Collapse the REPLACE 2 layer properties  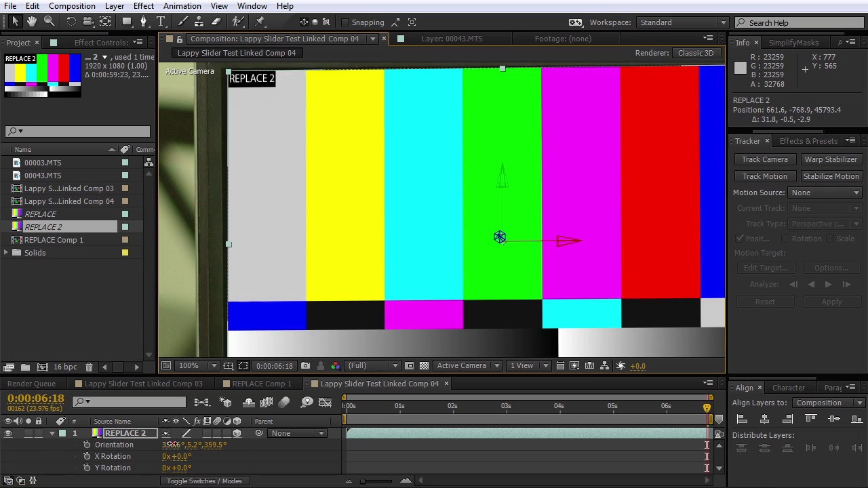point(52,433)
